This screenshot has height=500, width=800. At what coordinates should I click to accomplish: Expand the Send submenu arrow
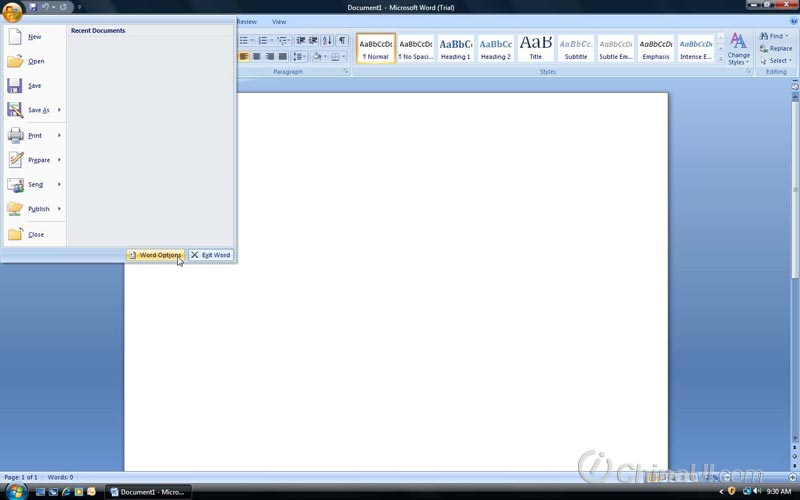click(x=59, y=184)
